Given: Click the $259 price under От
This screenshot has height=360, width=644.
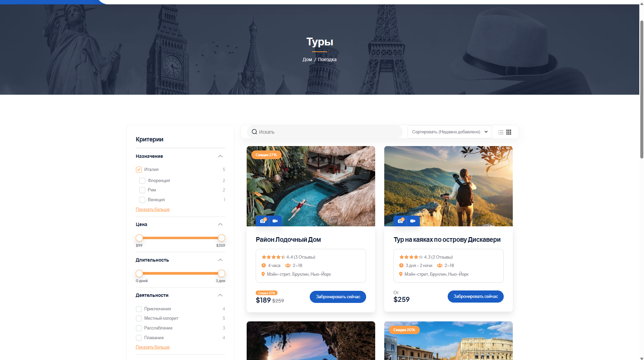Looking at the screenshot, I should tap(401, 300).
